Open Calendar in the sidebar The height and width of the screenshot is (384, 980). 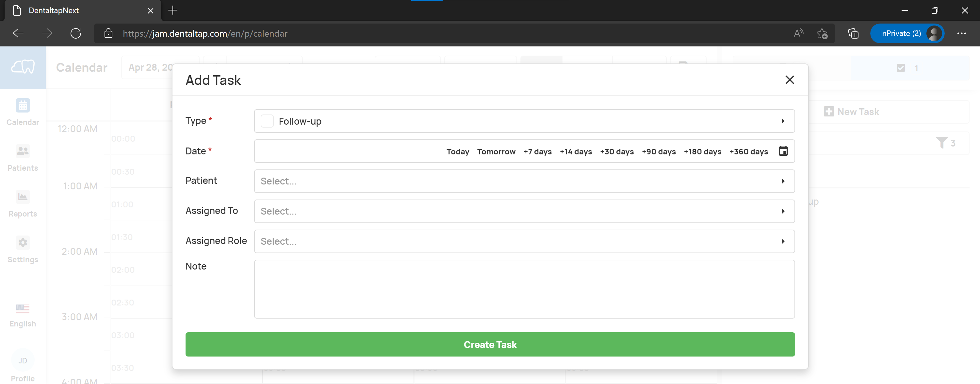click(23, 112)
